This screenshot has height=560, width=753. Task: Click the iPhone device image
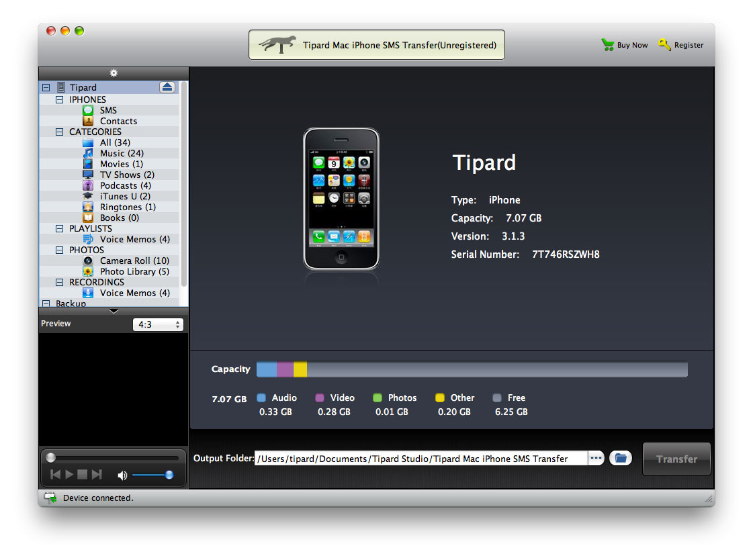[x=341, y=199]
